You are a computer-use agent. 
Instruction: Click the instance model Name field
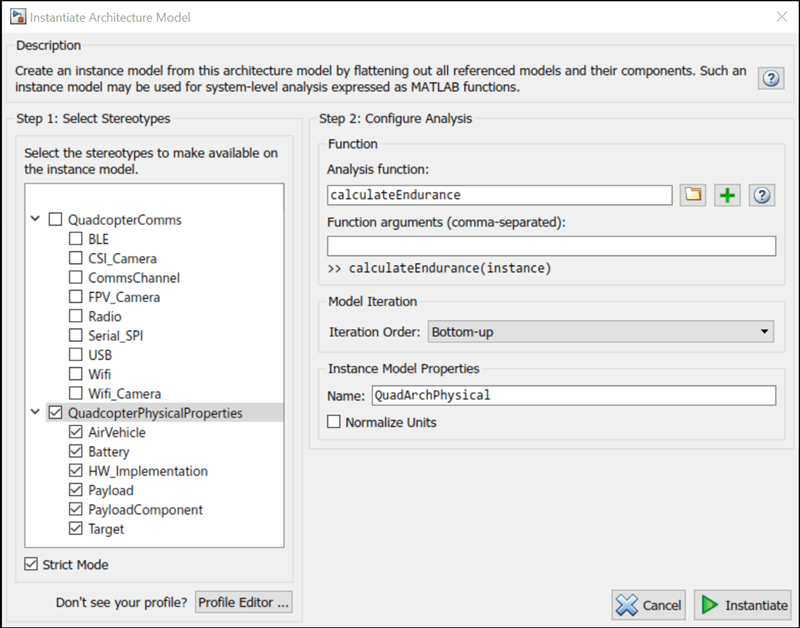pyautogui.click(x=573, y=395)
